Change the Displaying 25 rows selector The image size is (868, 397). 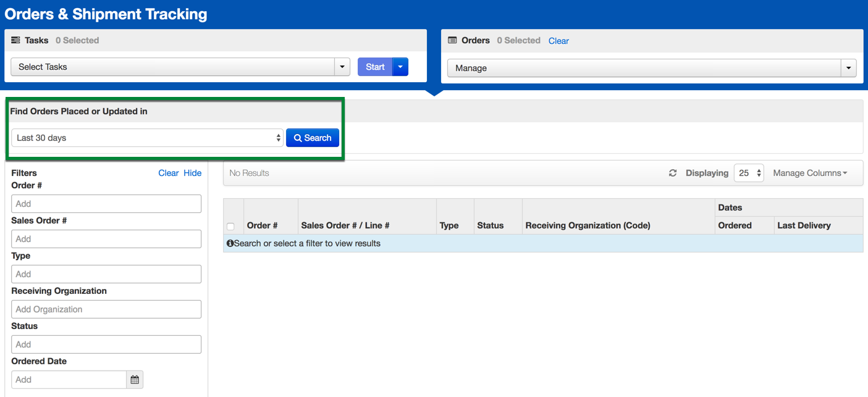click(749, 173)
